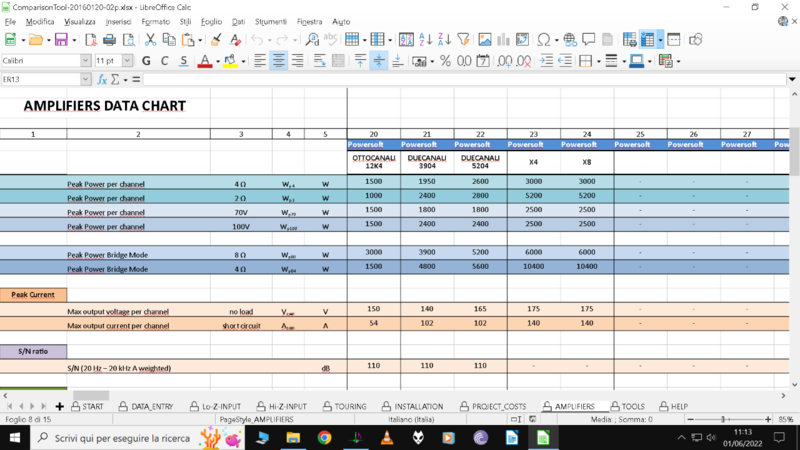Toggle align top vertically
800x450 pixels.
(x=360, y=61)
